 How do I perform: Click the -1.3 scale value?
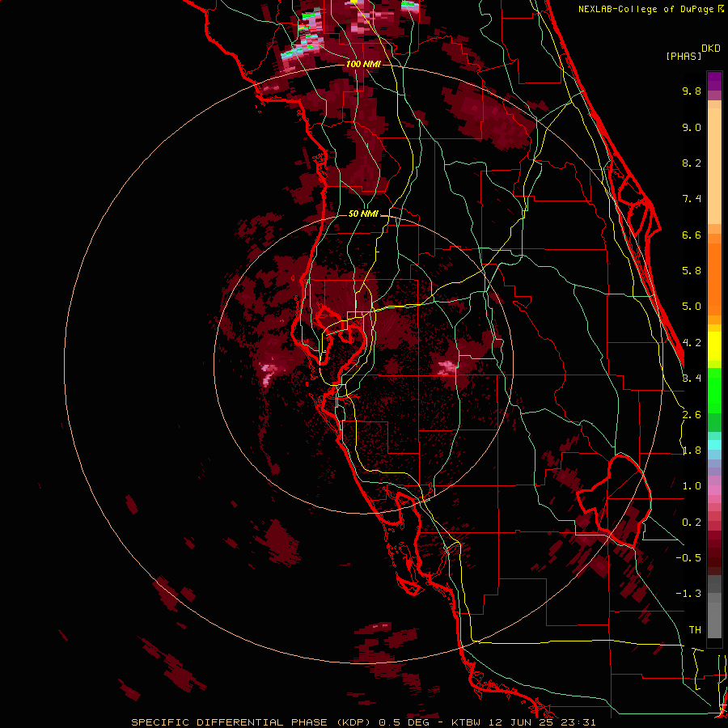pos(688,594)
